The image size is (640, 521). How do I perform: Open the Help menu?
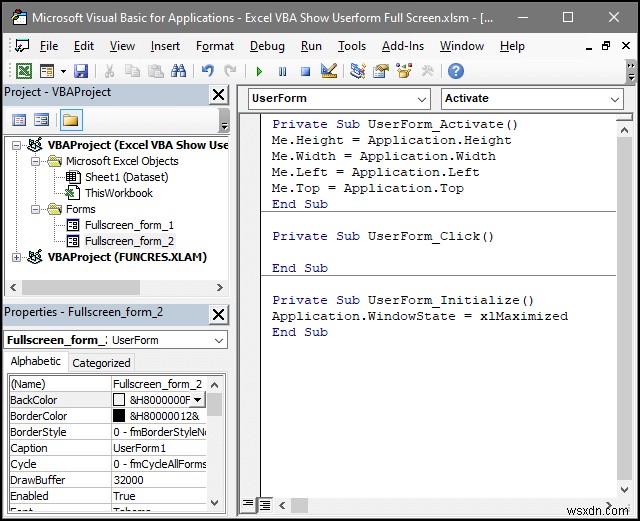click(512, 46)
